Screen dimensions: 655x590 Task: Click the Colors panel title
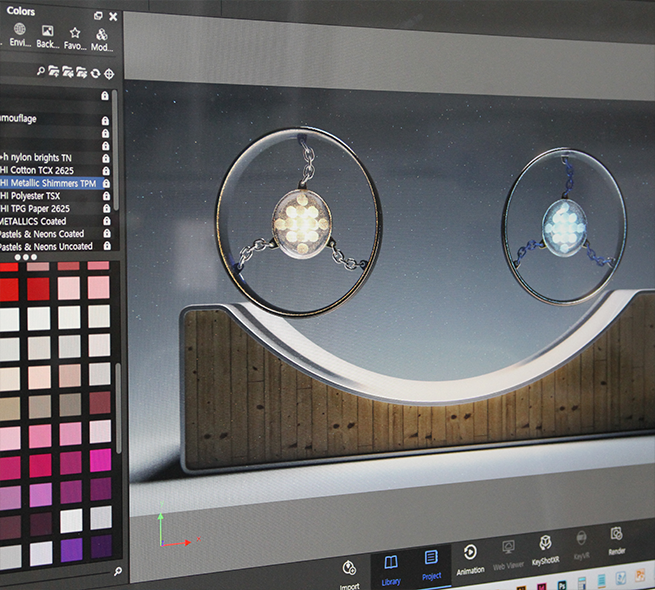tap(20, 11)
